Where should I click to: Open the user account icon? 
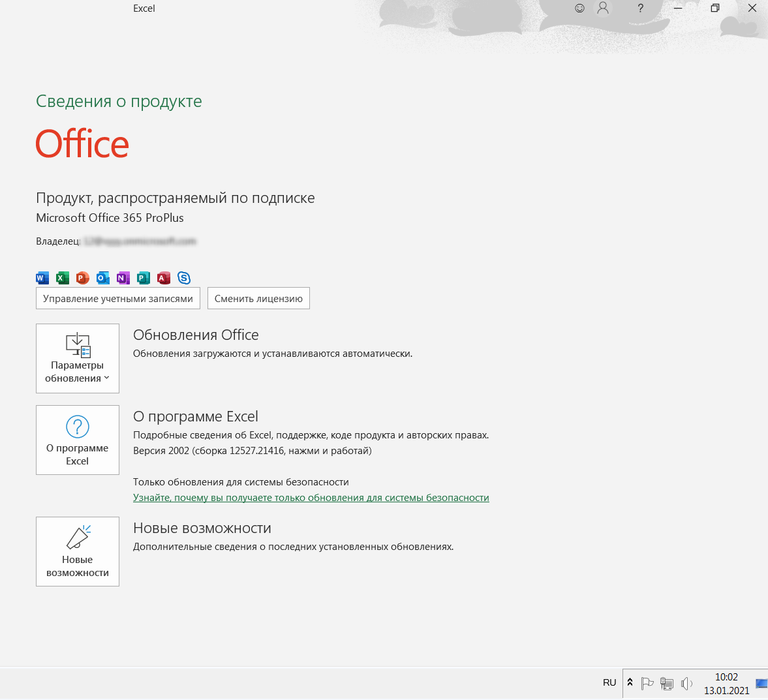[x=603, y=8]
